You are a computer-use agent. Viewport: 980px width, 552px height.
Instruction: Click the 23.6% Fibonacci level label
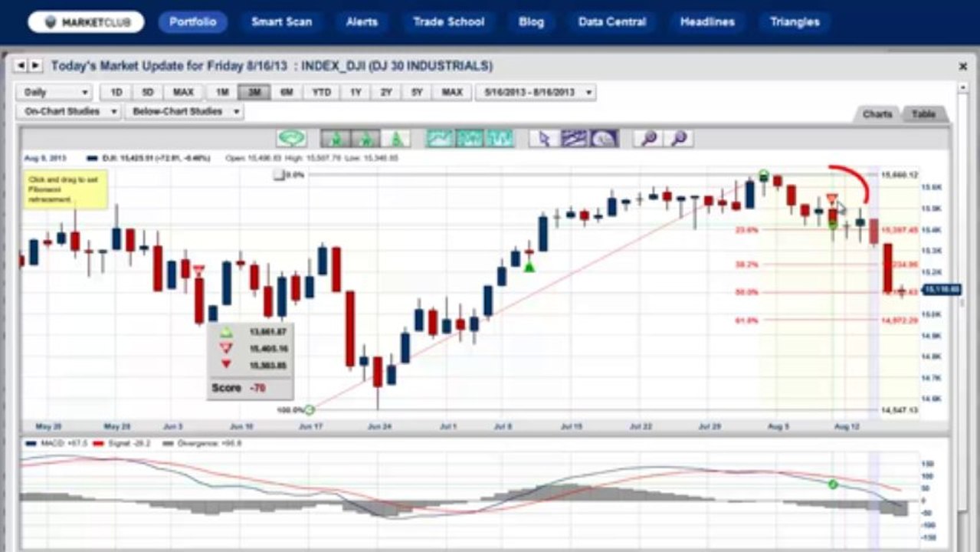[x=747, y=229]
